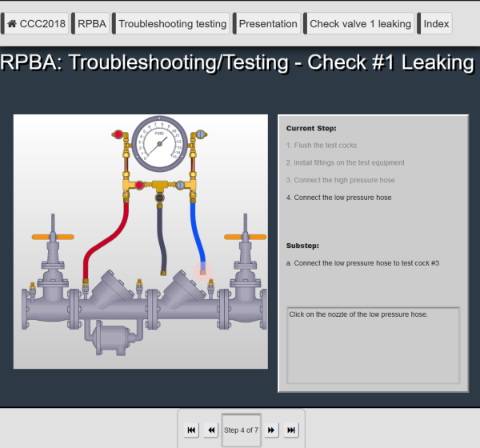Click the red high-side valve knob beside gauge
The width and height of the screenshot is (480, 448).
[118, 134]
